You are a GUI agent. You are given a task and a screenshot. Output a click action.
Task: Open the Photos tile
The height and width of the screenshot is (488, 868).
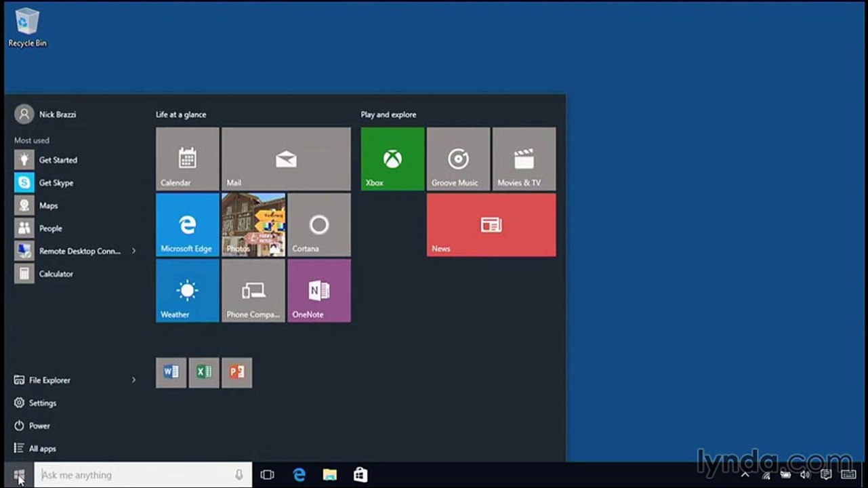pos(253,224)
